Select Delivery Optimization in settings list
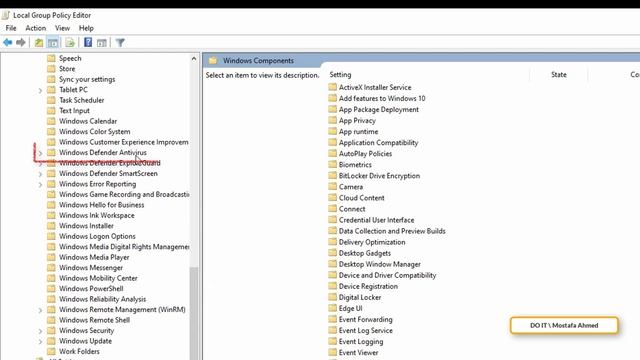This screenshot has height=360, width=640. pyautogui.click(x=372, y=242)
